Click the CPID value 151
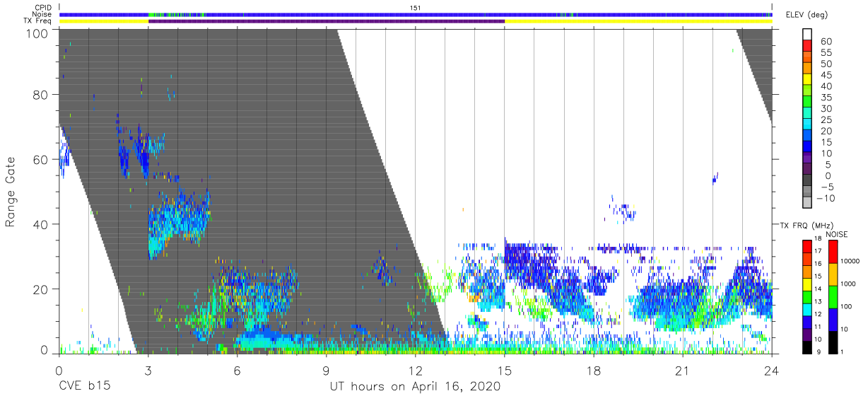The height and width of the screenshot is (401, 868). click(x=415, y=7)
